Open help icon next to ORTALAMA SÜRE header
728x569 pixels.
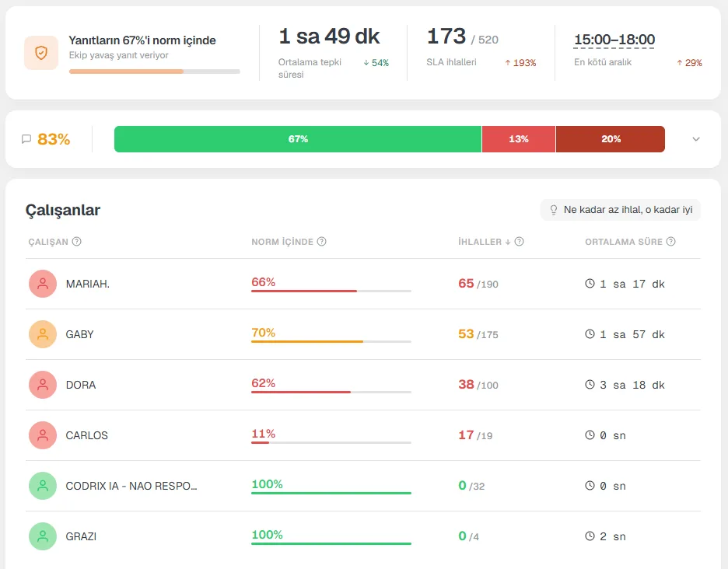tap(670, 241)
